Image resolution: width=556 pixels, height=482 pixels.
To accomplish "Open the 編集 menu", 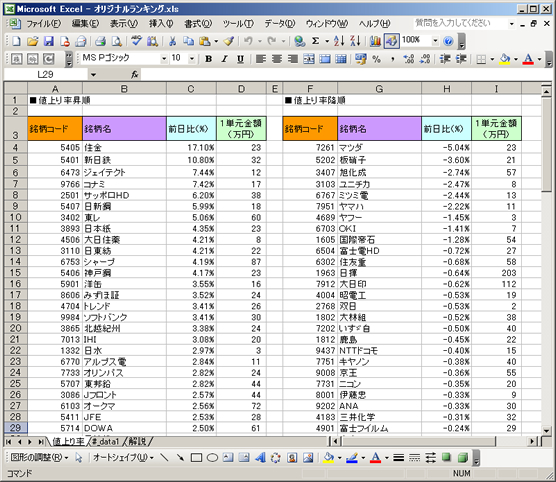I will click(85, 24).
